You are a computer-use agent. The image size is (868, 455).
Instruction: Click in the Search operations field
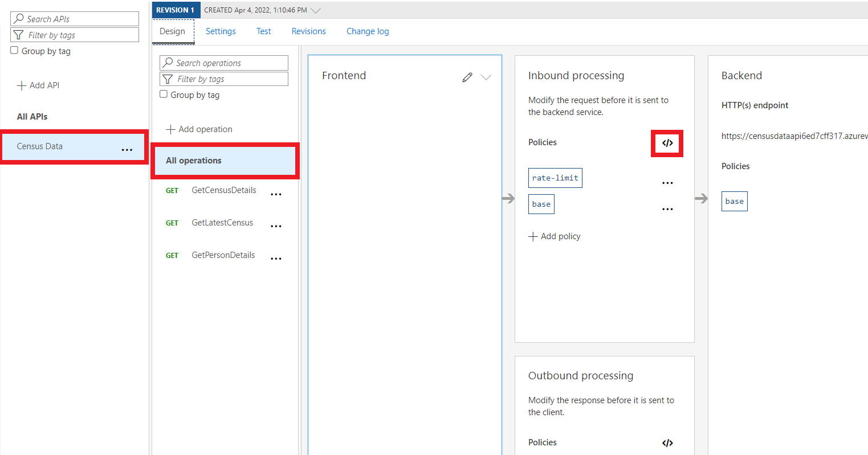click(224, 63)
